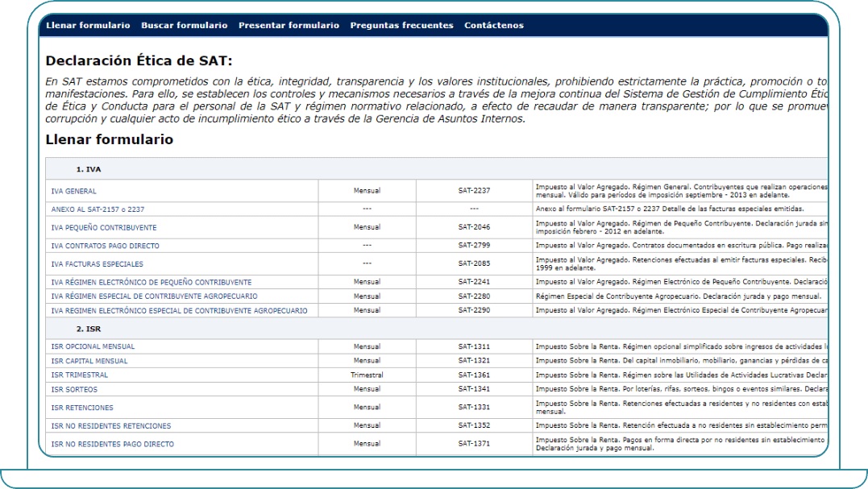The image size is (868, 489).
Task: Select the SAT-1341 form number cell
Action: 474,389
